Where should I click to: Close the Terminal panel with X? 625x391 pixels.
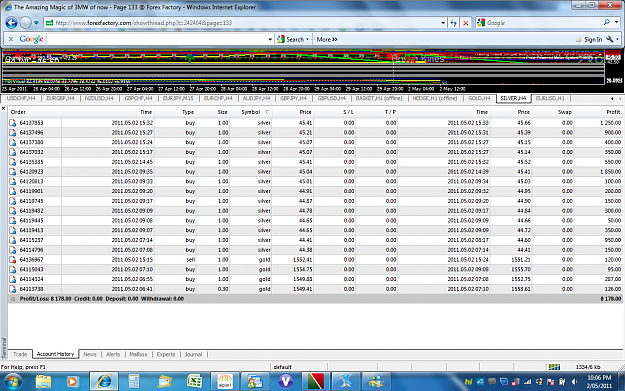[3, 109]
